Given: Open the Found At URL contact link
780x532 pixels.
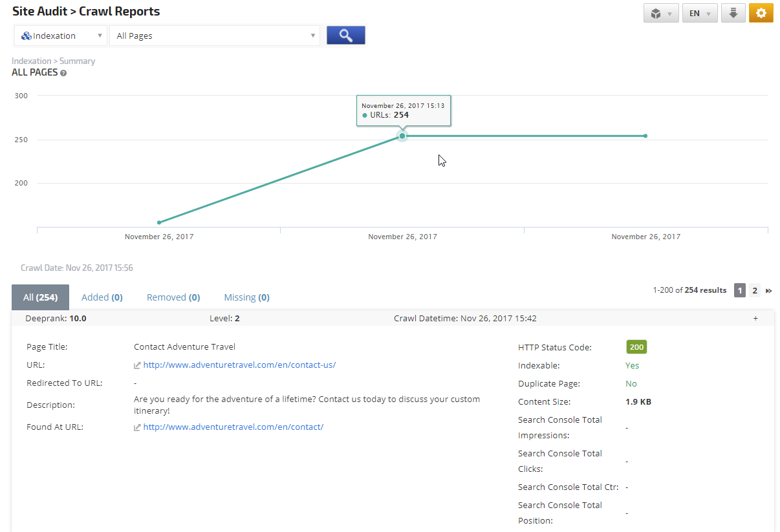Looking at the screenshot, I should point(233,427).
